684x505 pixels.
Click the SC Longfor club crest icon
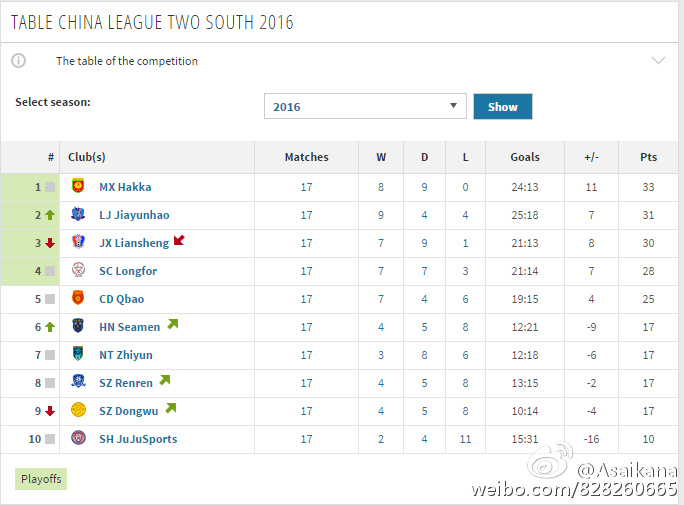click(78, 270)
